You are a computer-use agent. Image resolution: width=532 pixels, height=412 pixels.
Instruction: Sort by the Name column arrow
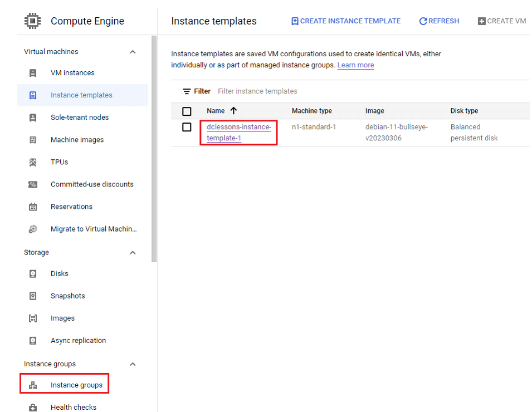tap(233, 111)
